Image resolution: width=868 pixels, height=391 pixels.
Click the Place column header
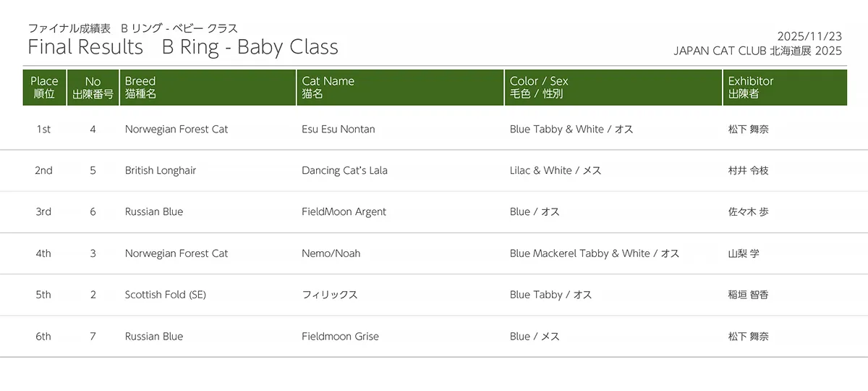click(44, 88)
